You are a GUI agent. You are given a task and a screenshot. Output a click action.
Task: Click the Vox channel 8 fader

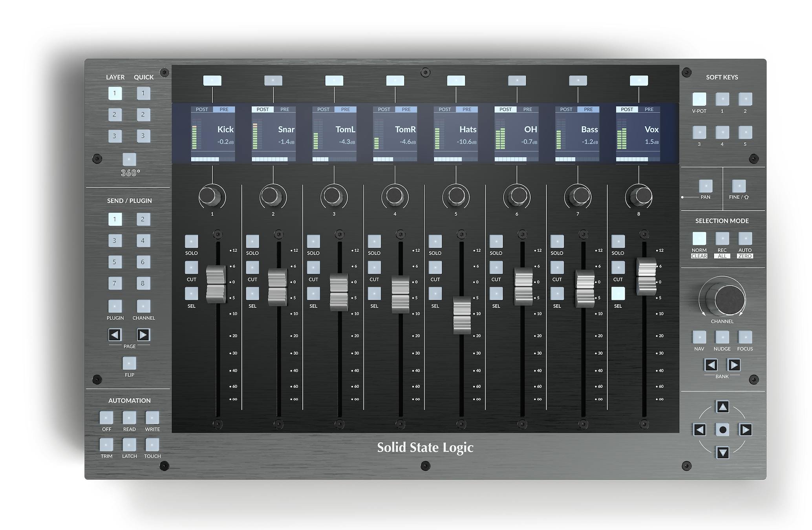coord(646,276)
